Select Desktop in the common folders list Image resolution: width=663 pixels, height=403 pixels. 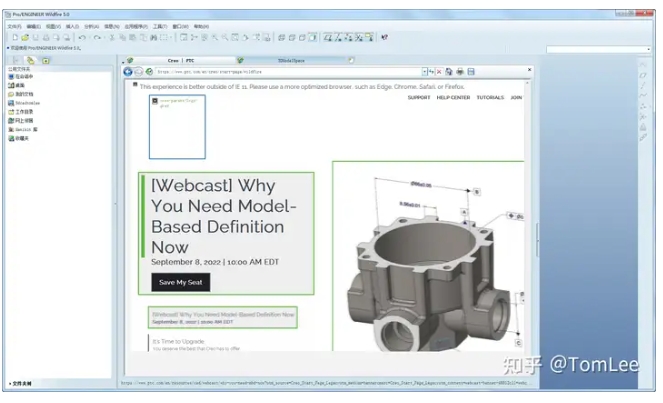[21, 85]
